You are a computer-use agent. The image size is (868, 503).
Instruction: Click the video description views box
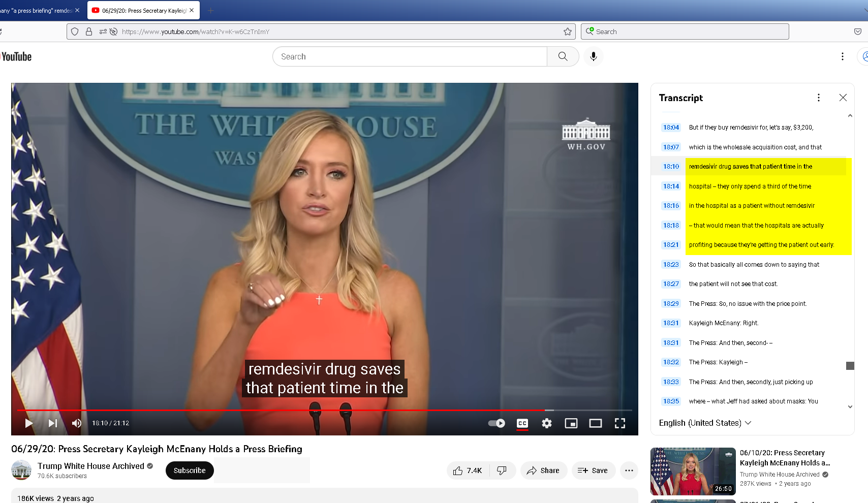click(x=325, y=496)
